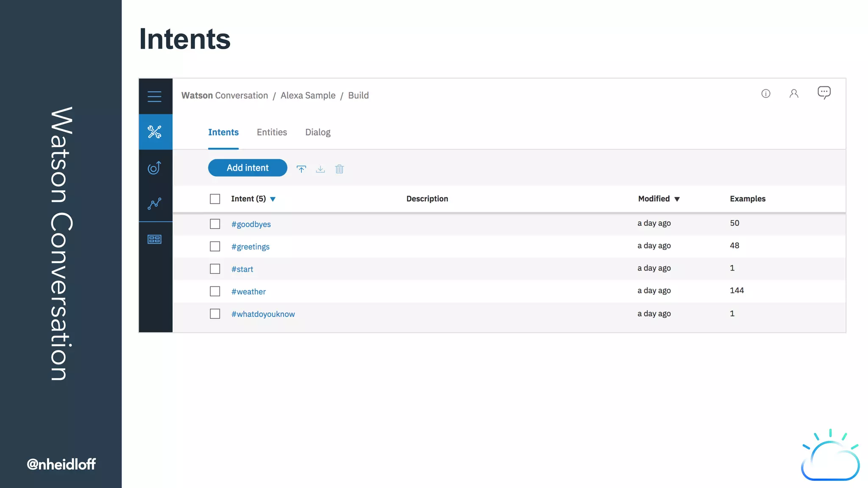This screenshot has width=868, height=488.
Task: Open the Improve sidebar icon
Action: pyautogui.click(x=155, y=168)
